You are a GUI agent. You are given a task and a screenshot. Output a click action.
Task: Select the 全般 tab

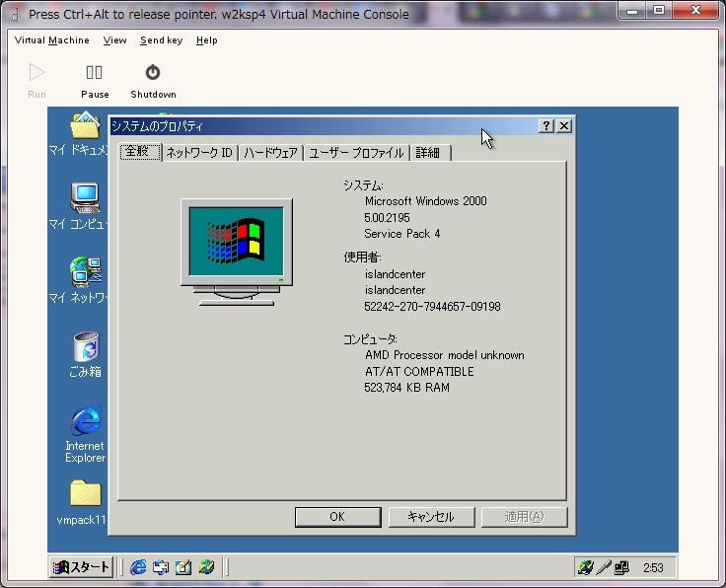click(140, 151)
